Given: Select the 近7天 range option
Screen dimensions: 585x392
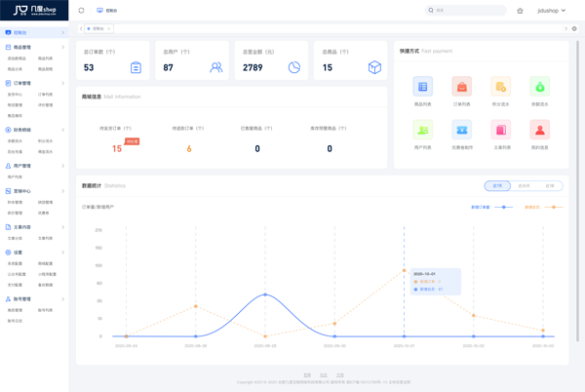Looking at the screenshot, I should (497, 185).
